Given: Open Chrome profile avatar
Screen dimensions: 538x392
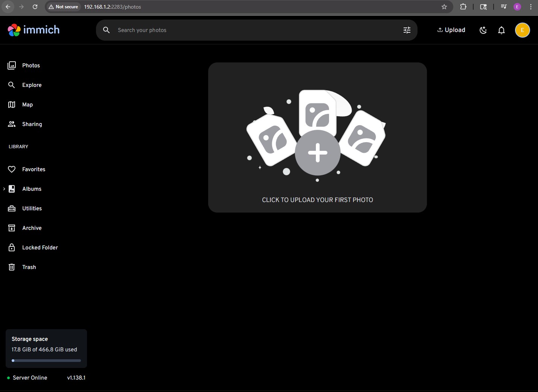Looking at the screenshot, I should coord(517,7).
